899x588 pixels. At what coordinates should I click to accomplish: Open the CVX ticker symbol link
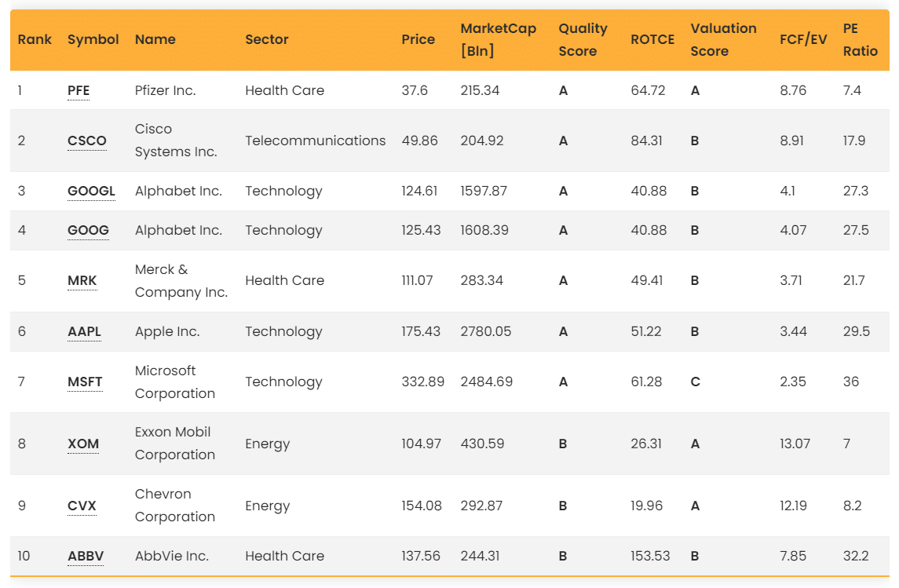(82, 506)
